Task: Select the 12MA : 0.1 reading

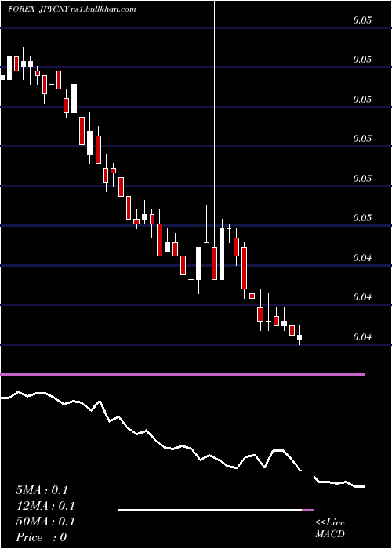Action: [x=45, y=506]
